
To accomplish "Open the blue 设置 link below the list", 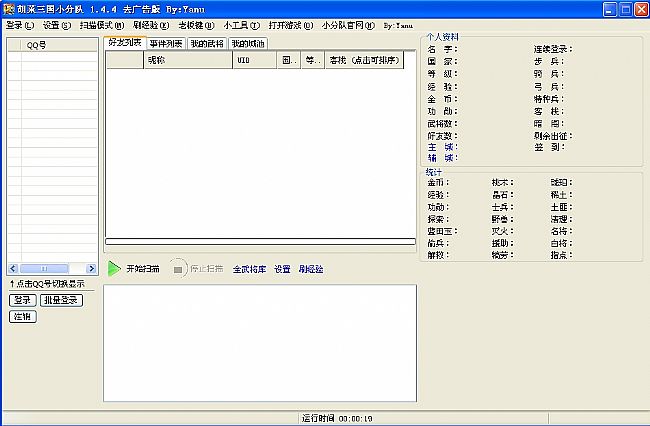I will (282, 269).
